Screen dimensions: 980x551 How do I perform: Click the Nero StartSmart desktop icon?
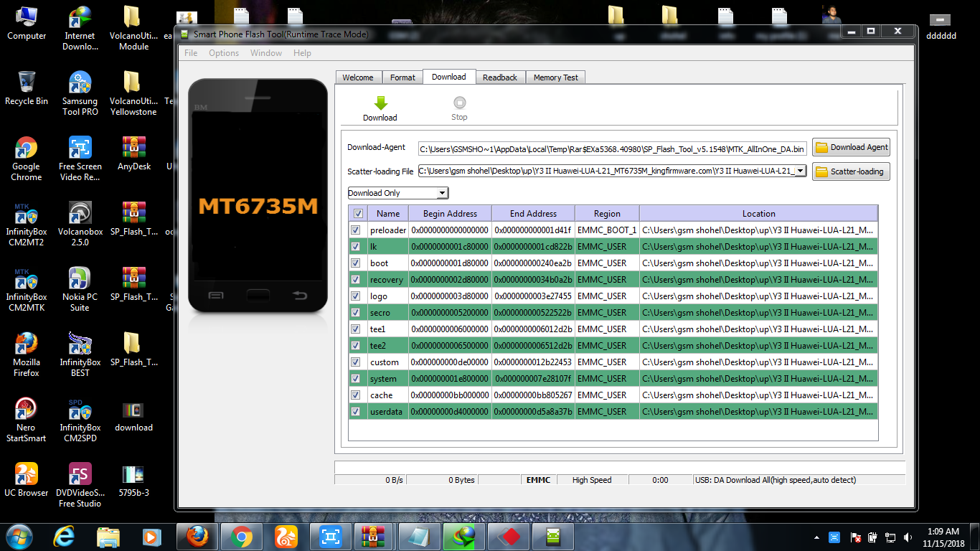coord(27,420)
